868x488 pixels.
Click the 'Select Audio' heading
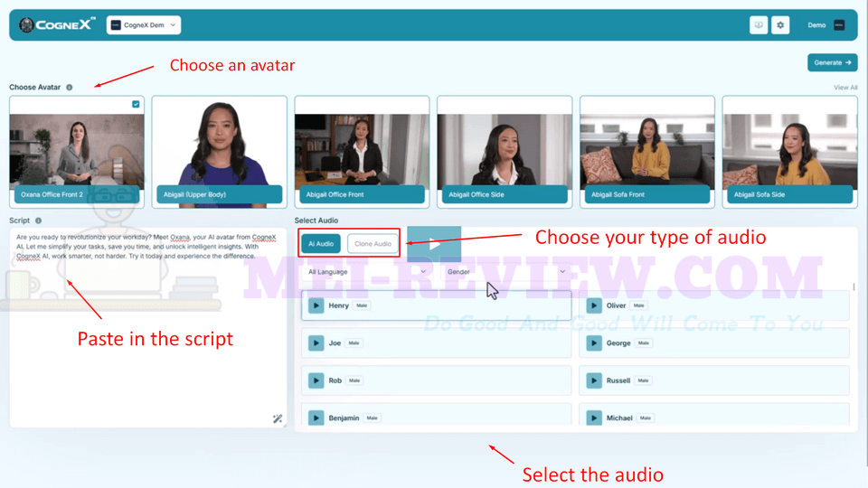point(316,221)
